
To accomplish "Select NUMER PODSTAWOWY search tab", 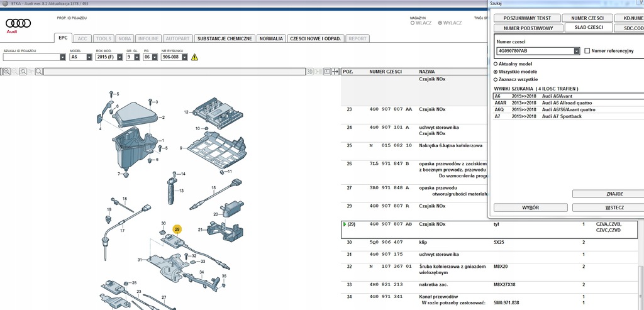I will [x=528, y=28].
